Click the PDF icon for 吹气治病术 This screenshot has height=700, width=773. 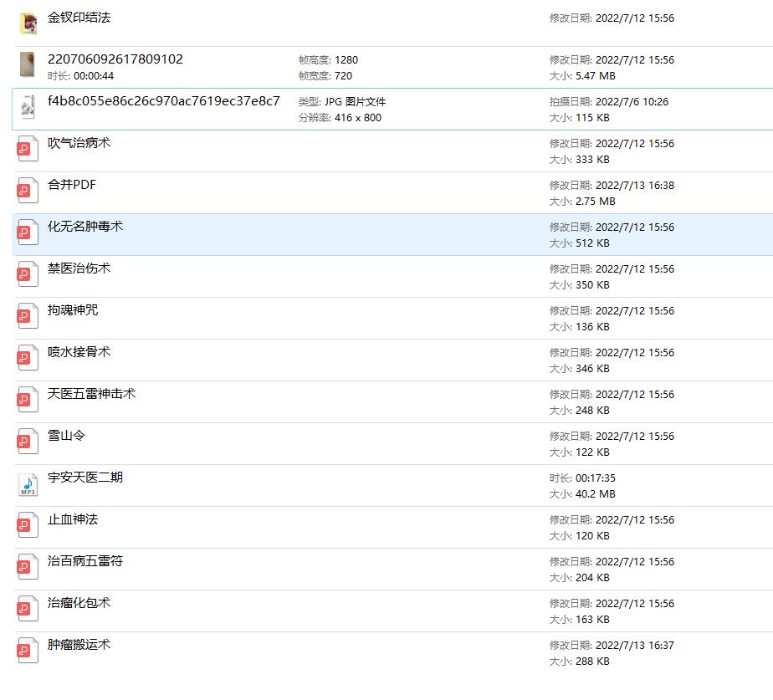click(x=28, y=149)
